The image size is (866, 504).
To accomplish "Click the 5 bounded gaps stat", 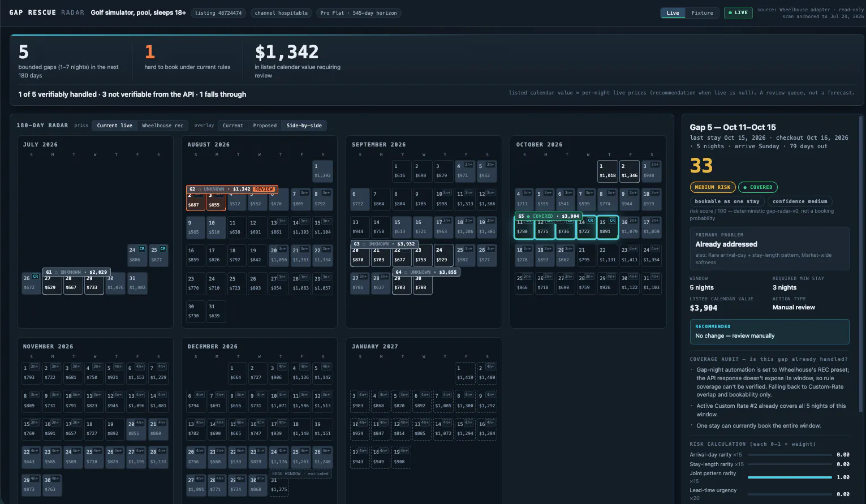I will [x=69, y=62].
